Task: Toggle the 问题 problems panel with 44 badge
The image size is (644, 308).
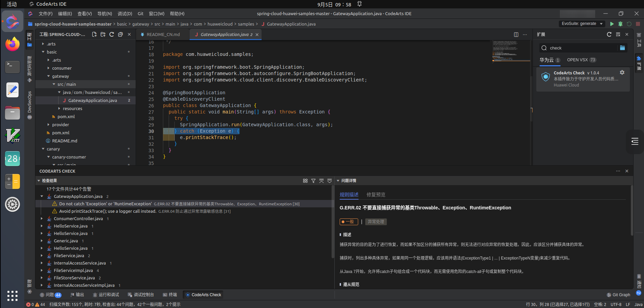Action: point(50,295)
